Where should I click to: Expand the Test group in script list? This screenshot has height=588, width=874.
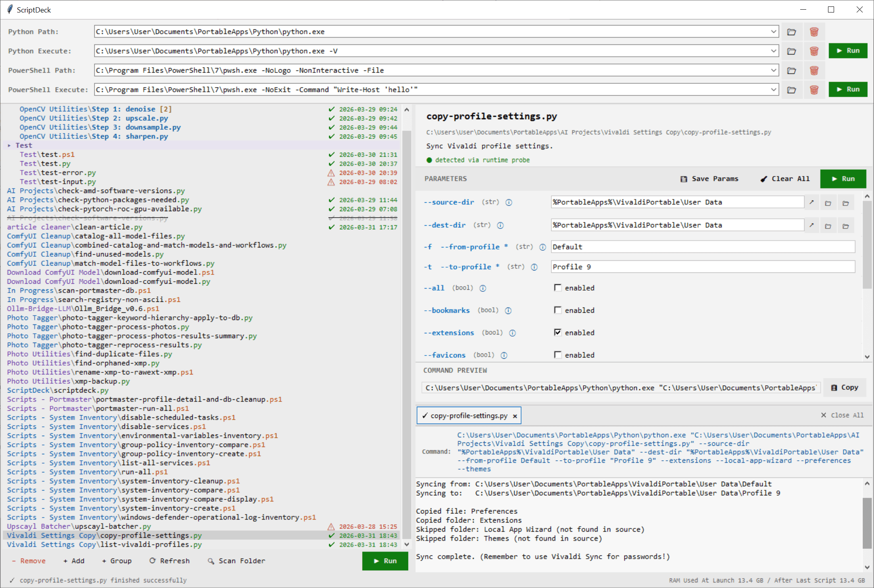(x=9, y=145)
